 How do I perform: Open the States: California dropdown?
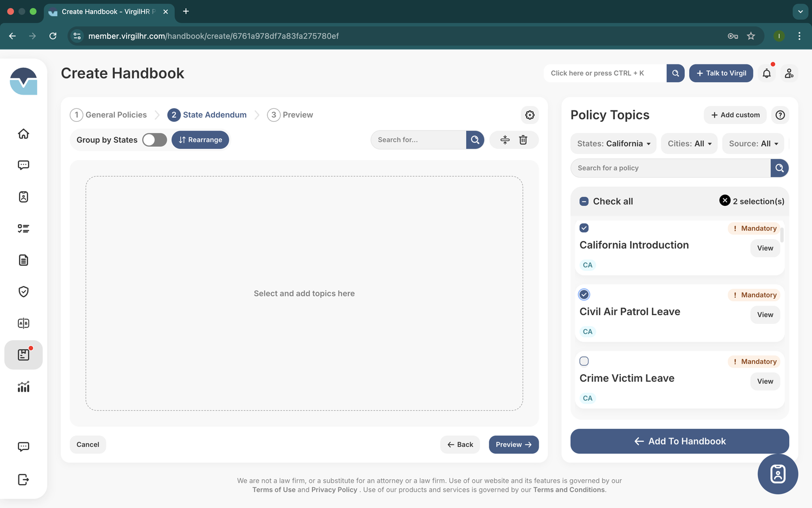tap(613, 144)
